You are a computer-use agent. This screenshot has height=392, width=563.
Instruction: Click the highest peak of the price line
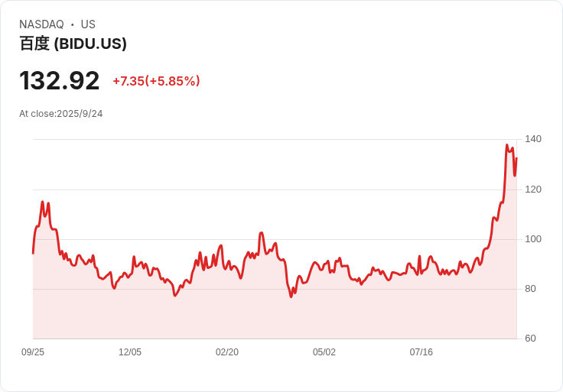[x=506, y=145]
